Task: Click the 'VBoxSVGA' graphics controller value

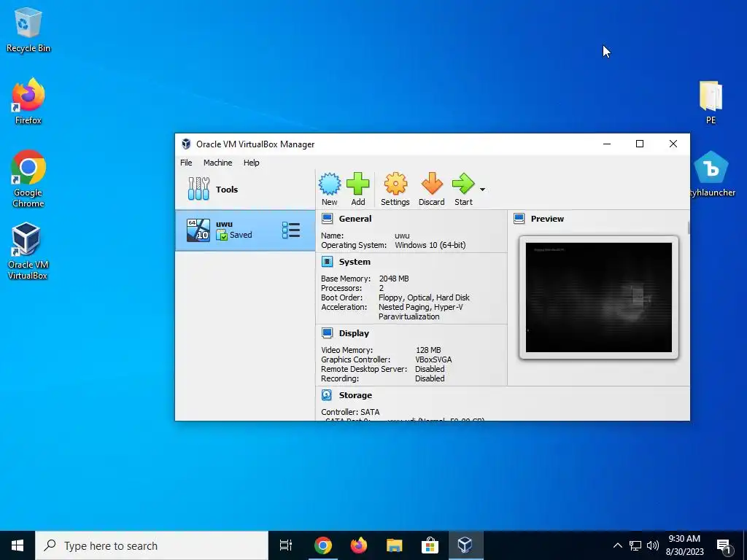Action: 433,359
